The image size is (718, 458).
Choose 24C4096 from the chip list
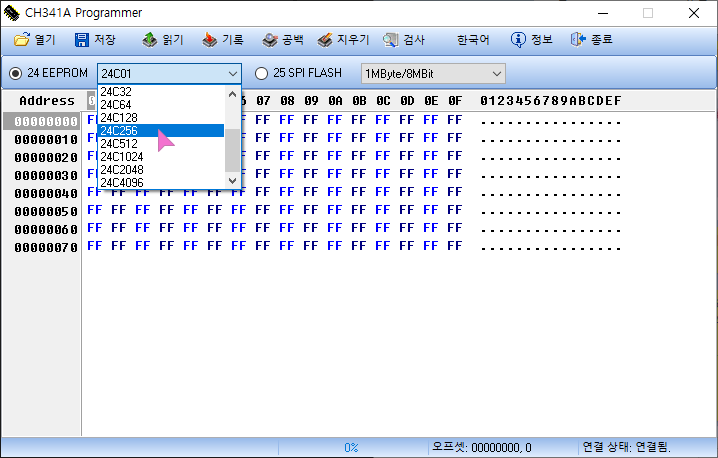coord(161,182)
